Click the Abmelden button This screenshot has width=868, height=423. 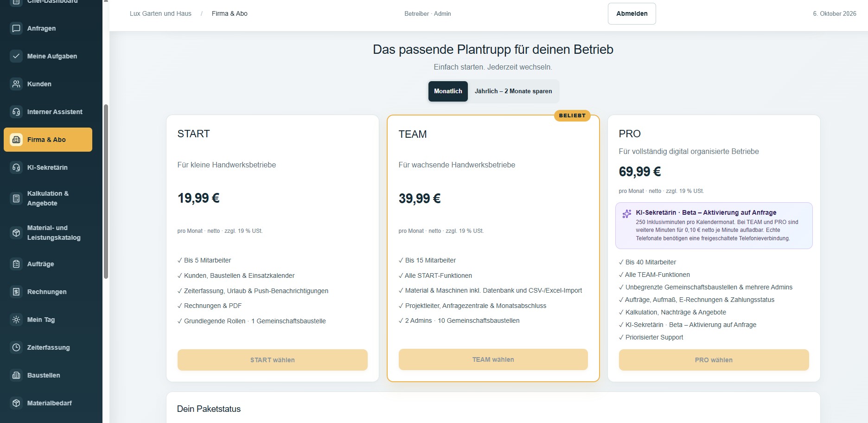632,13
